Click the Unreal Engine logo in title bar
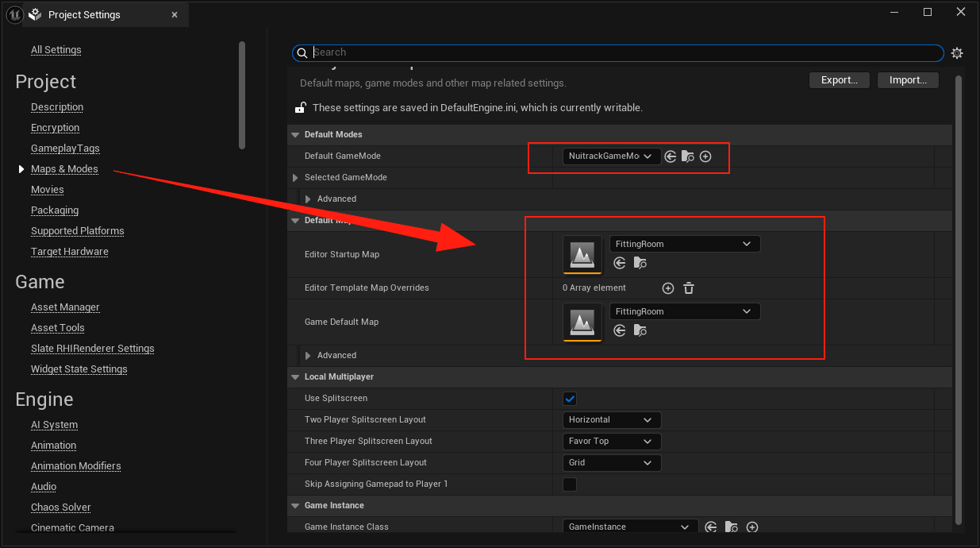 (13, 14)
